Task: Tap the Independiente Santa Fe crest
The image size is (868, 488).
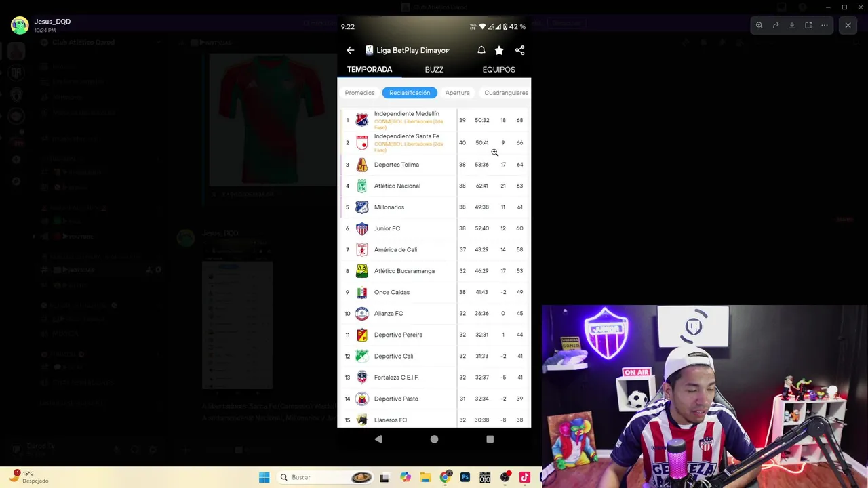Action: click(x=362, y=143)
